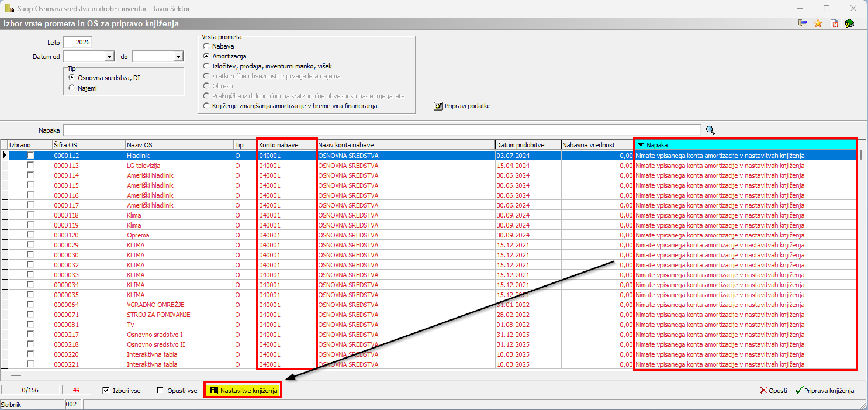This screenshot has width=868, height=410.
Task: Click the Konto nabave column header
Action: pyautogui.click(x=286, y=144)
